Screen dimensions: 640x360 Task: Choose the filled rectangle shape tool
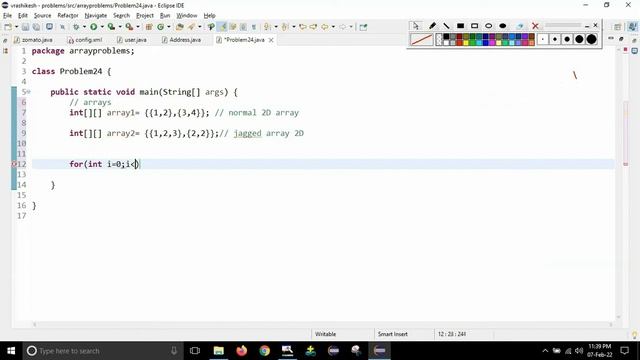pos(460,26)
